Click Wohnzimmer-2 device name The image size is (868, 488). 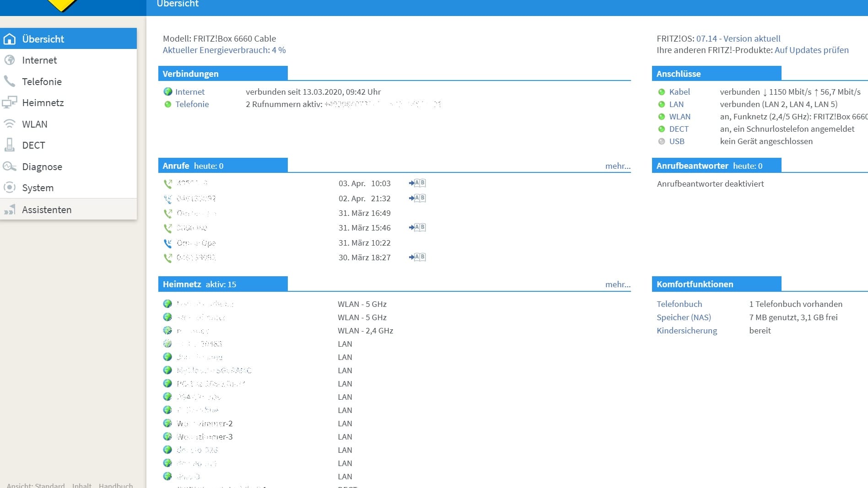pos(205,424)
